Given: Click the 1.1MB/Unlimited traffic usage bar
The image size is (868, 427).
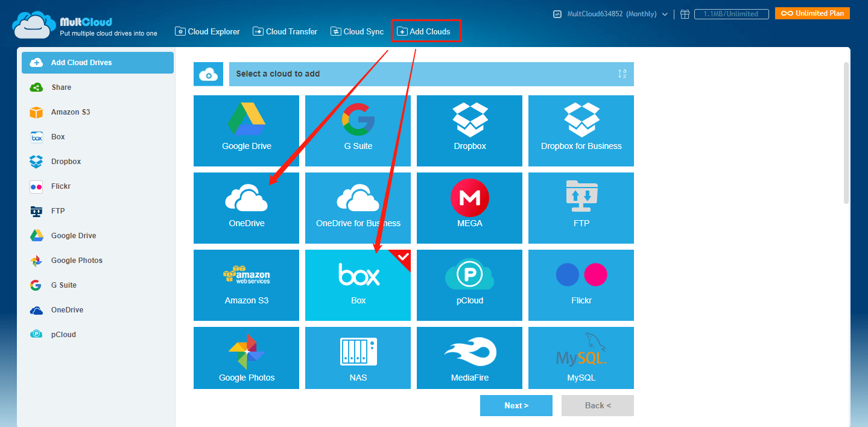Looking at the screenshot, I should (731, 14).
